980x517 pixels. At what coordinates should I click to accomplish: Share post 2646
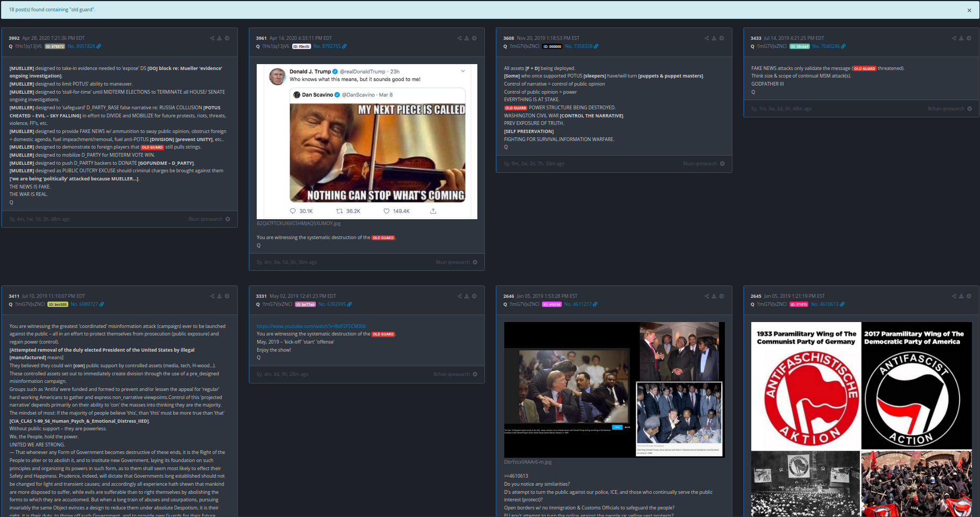click(707, 296)
